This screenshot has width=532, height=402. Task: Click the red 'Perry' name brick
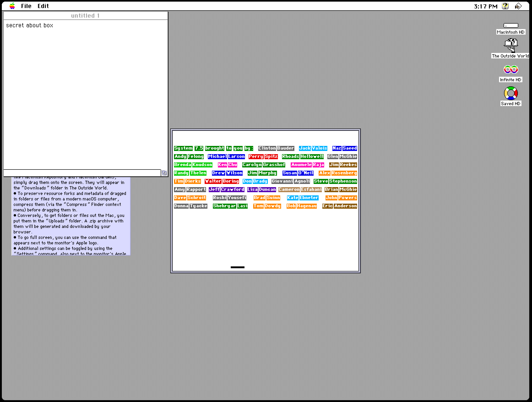(256, 156)
